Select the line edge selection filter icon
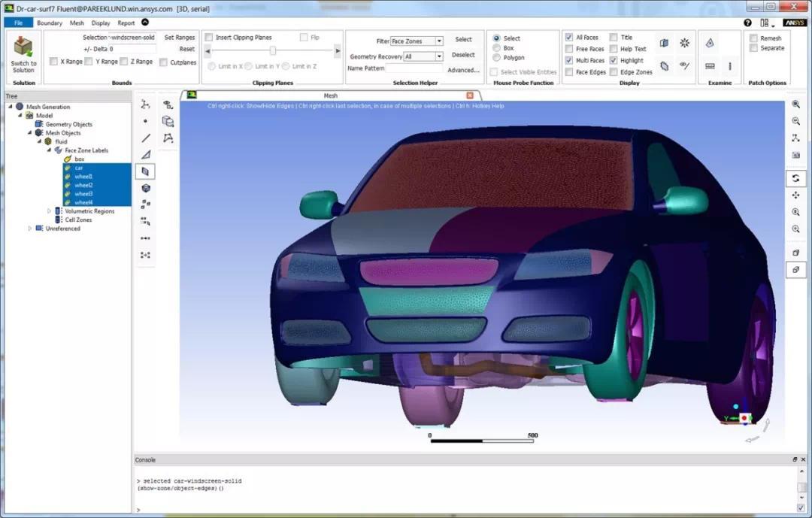Screen dimensions: 812x518 [x=146, y=138]
